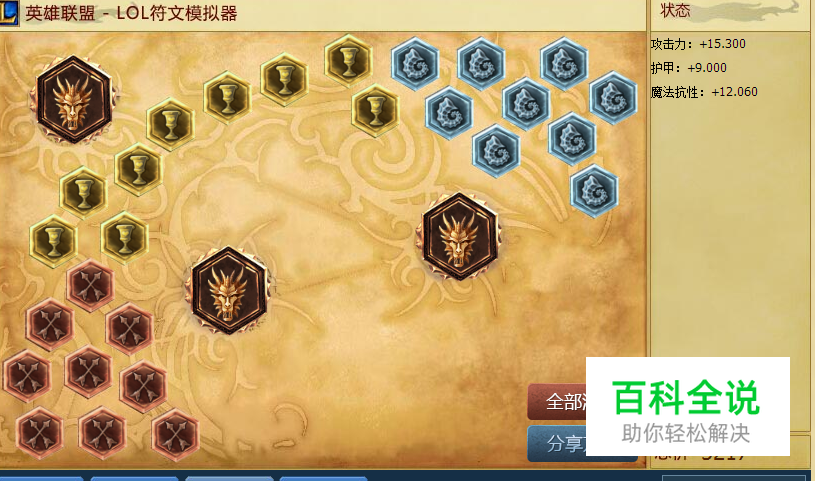Select the leftmost blue shell glyph in the top row

(415, 63)
